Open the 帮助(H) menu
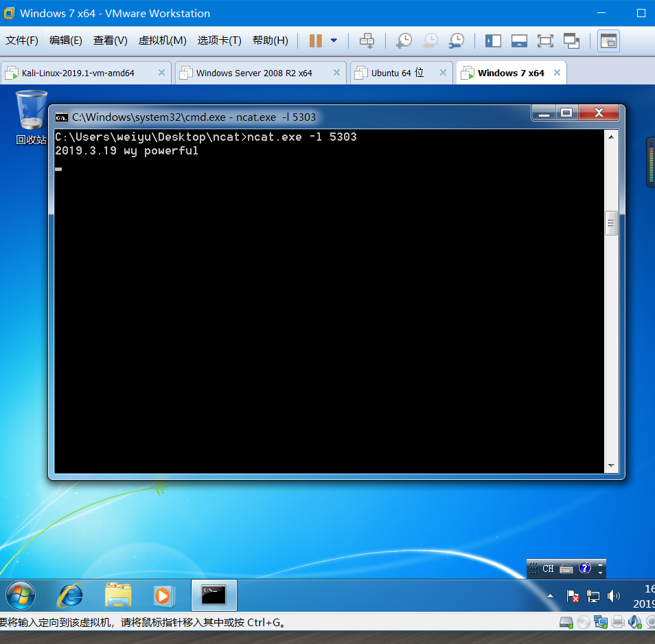Image resolution: width=655 pixels, height=644 pixels. [271, 41]
